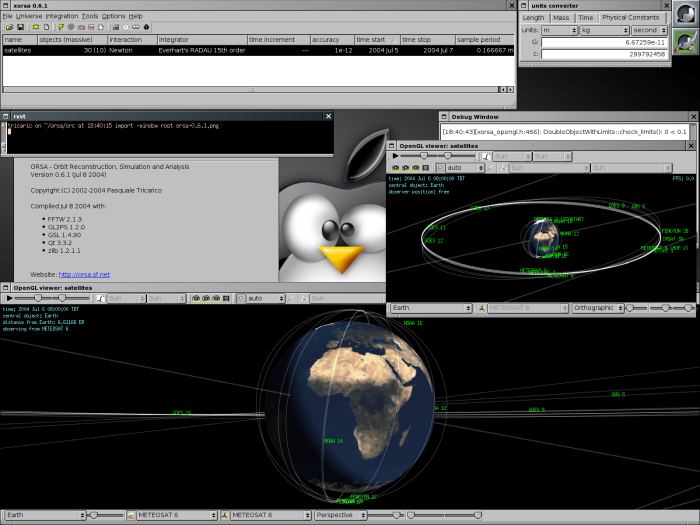Click the clock icon in xorsa toolbar
The image size is (700, 525).
click(x=126, y=27)
